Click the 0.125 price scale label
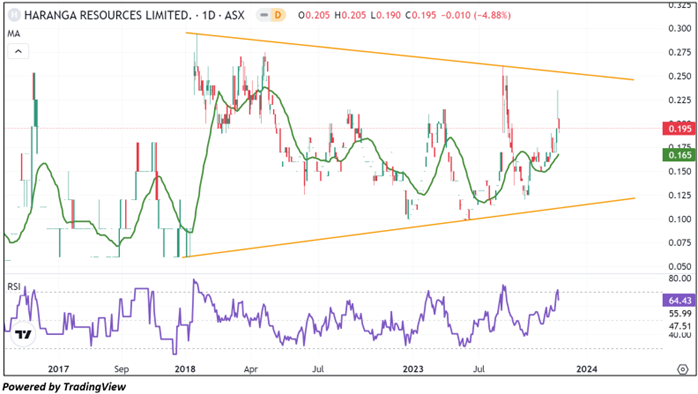Viewport: 698px width, 394px height. tap(680, 195)
